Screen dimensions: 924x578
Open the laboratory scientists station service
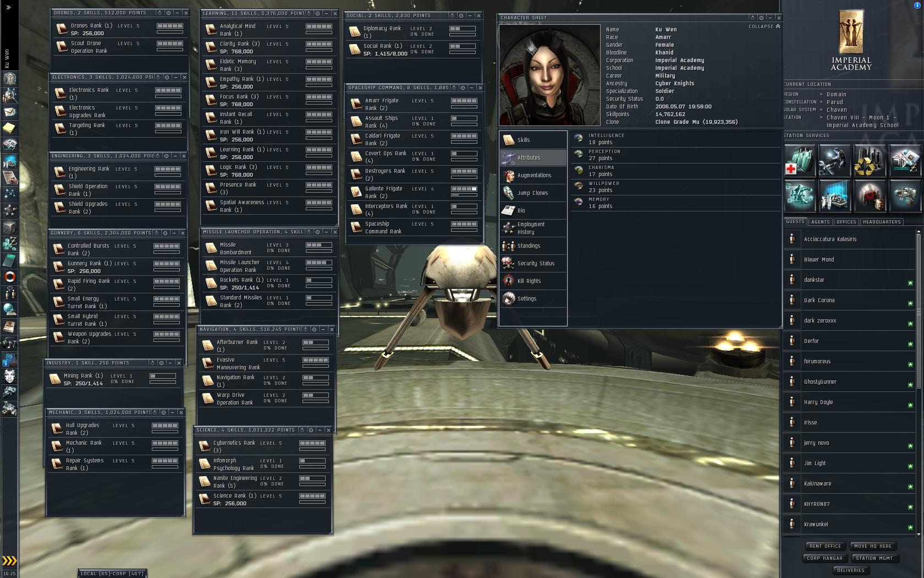coord(834,195)
